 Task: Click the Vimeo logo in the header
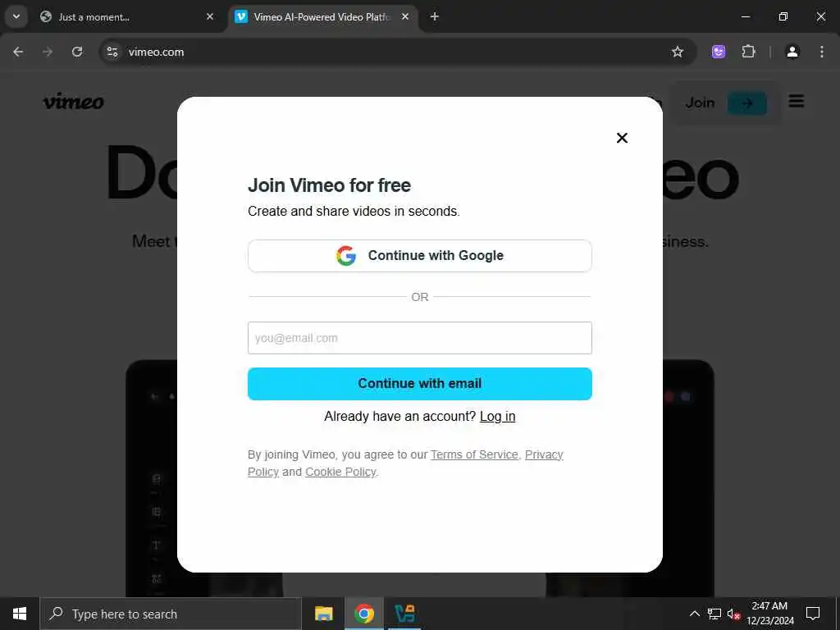tap(73, 101)
